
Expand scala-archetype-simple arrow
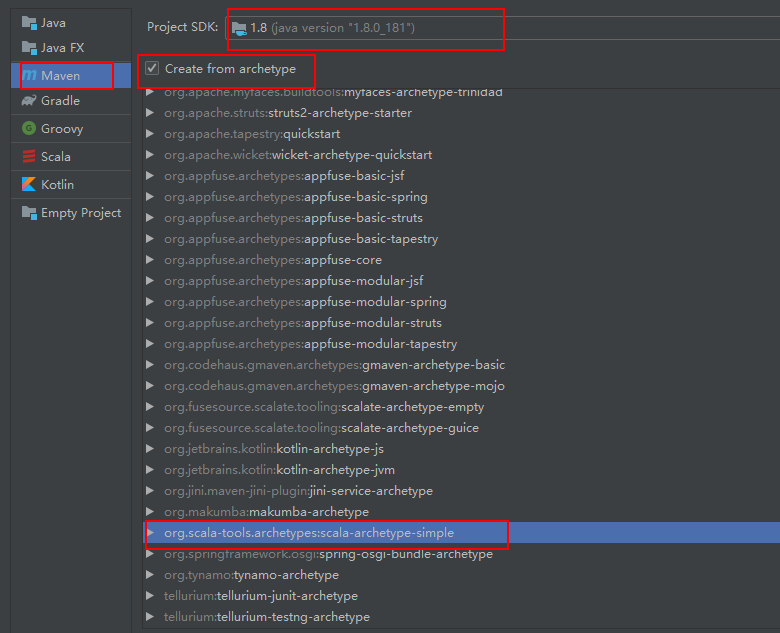(x=150, y=532)
